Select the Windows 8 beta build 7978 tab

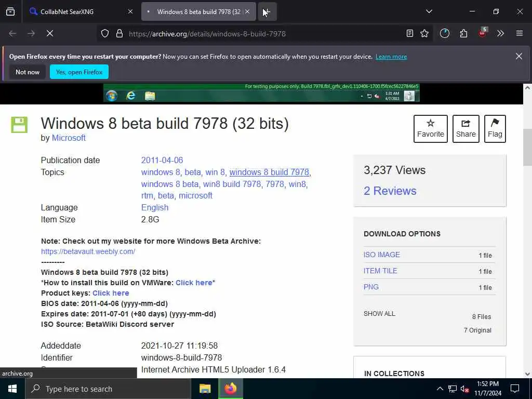coord(198,11)
